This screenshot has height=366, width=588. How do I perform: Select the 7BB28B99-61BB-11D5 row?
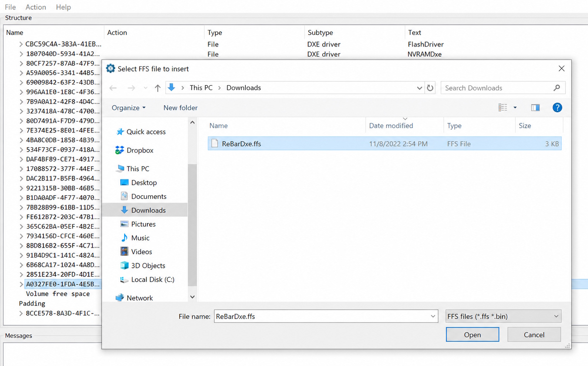63,207
